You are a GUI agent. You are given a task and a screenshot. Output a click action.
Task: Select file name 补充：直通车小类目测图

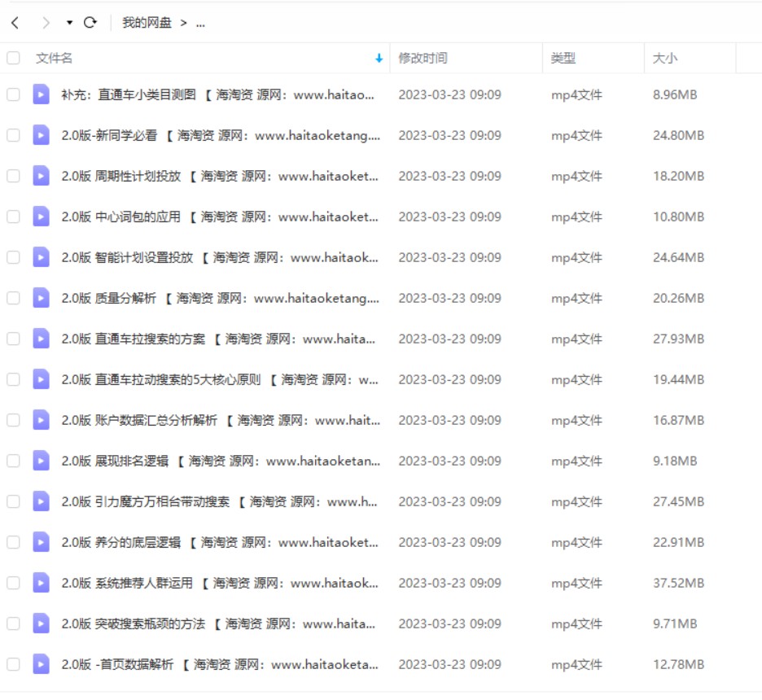[x=217, y=94]
